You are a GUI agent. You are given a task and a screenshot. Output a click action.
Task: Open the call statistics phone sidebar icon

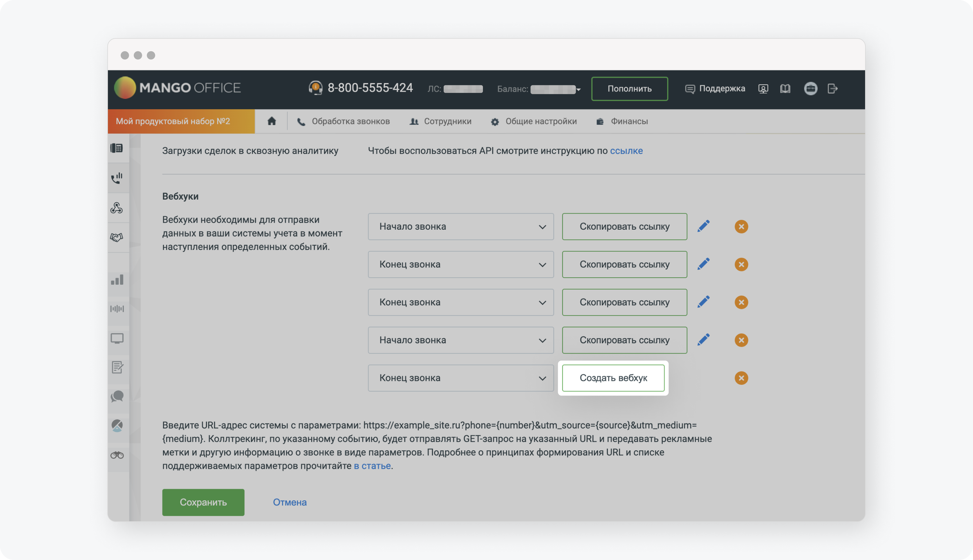(117, 178)
